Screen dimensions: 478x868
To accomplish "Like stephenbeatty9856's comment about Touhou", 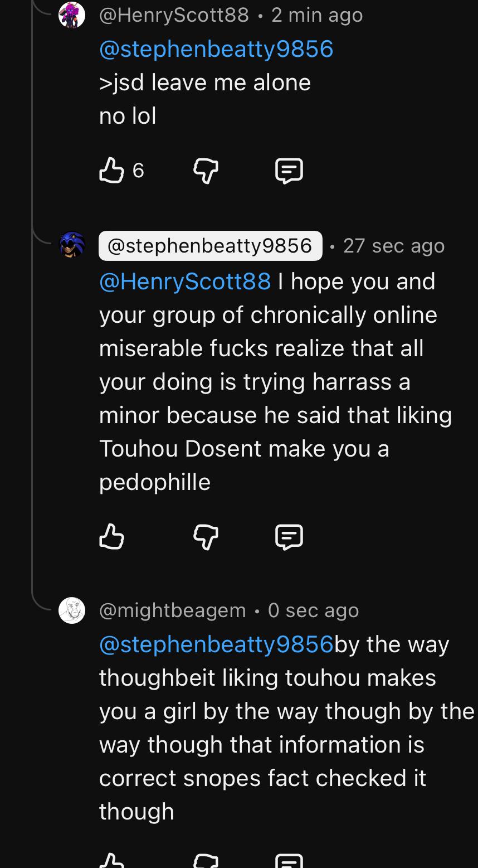I will coord(111,537).
